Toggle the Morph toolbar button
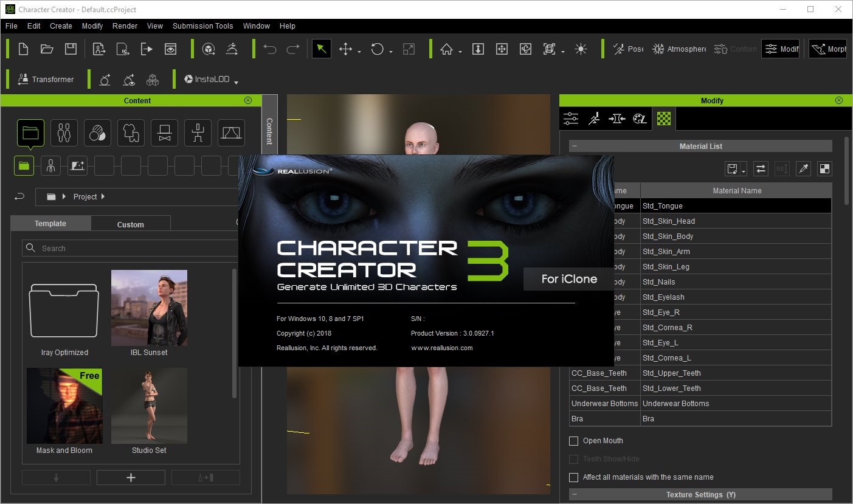The height and width of the screenshot is (504, 853). click(x=827, y=49)
